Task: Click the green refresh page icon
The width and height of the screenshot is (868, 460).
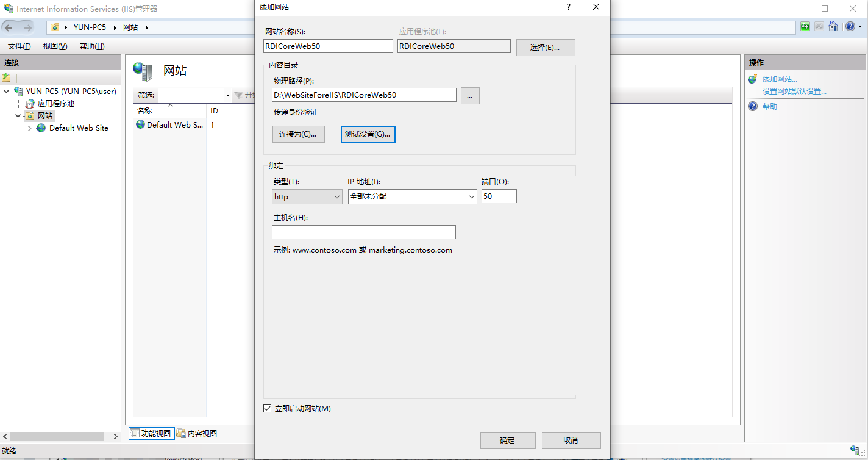Action: coord(805,27)
